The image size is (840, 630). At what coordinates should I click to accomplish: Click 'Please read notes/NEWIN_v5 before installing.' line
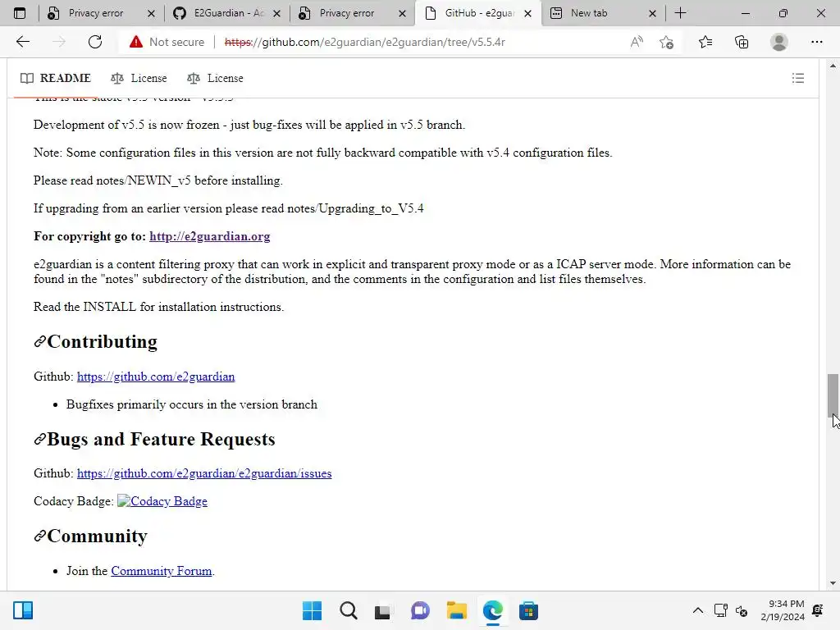pyautogui.click(x=158, y=180)
